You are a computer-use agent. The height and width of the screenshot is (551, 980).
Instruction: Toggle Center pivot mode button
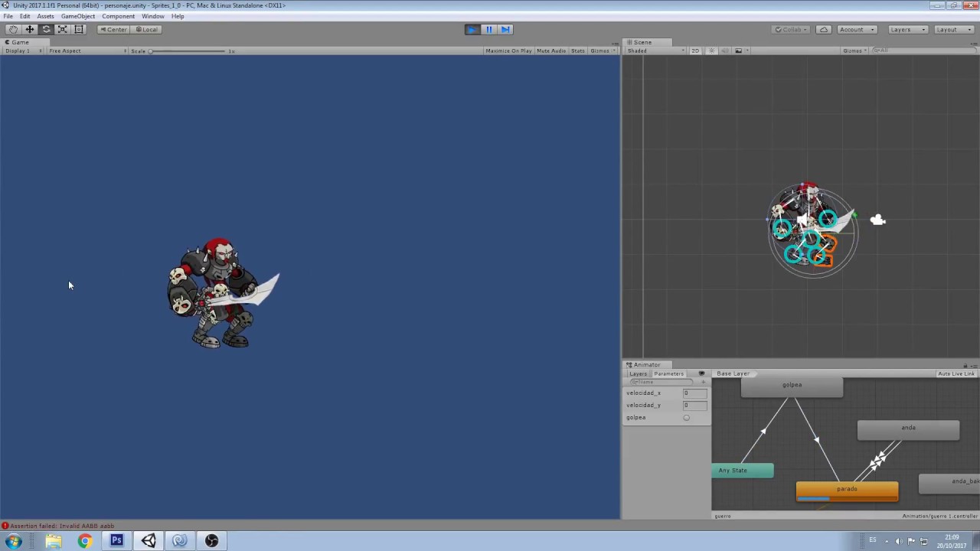pyautogui.click(x=113, y=29)
